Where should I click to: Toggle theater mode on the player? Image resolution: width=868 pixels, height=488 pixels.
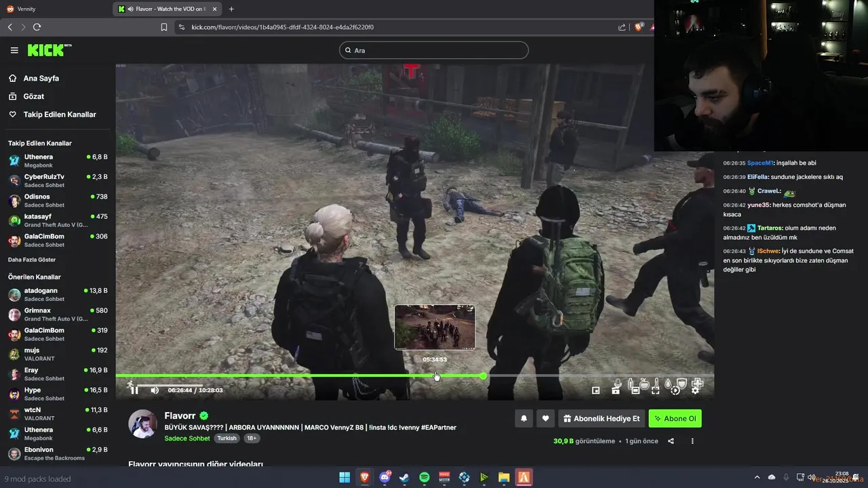[x=635, y=390]
